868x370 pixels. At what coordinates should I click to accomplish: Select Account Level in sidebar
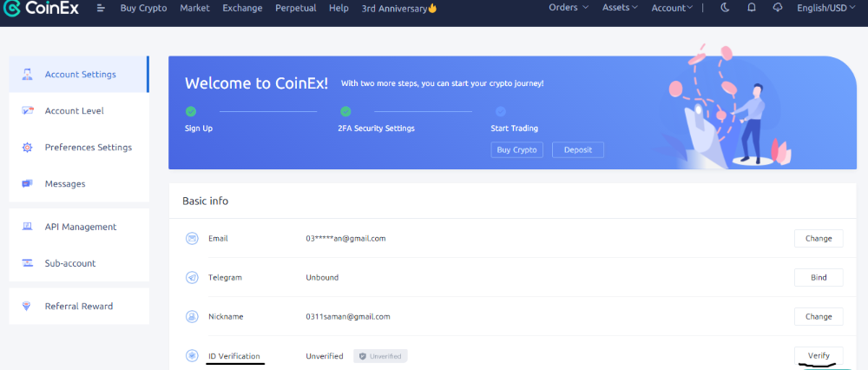[x=79, y=111]
